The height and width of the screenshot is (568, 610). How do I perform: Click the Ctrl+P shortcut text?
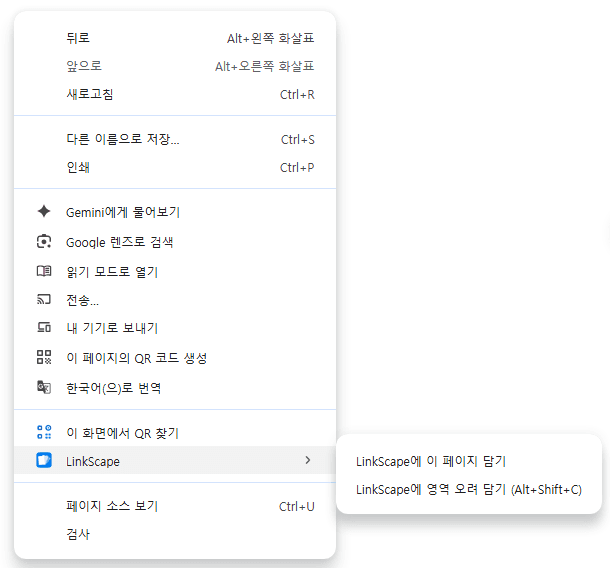[x=297, y=168]
